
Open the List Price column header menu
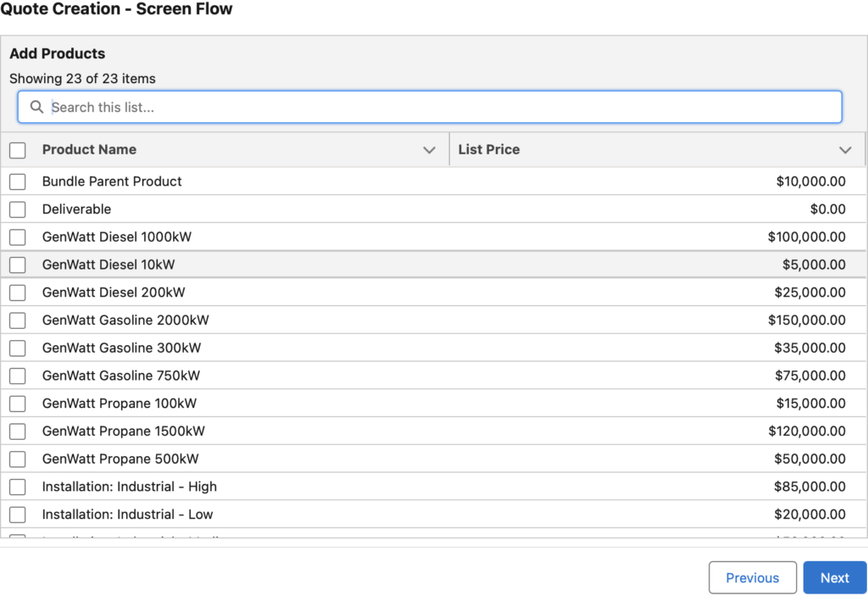pyautogui.click(x=845, y=149)
